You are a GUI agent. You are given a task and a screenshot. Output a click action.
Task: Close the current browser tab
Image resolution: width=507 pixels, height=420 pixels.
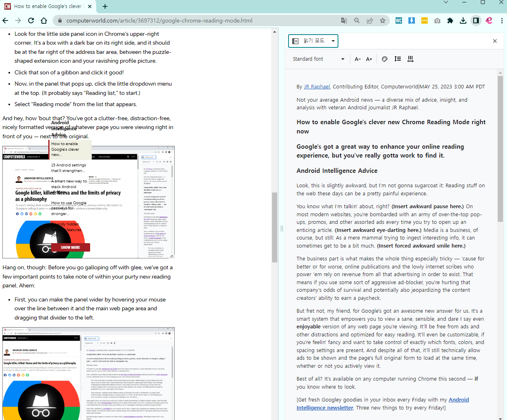90,6
